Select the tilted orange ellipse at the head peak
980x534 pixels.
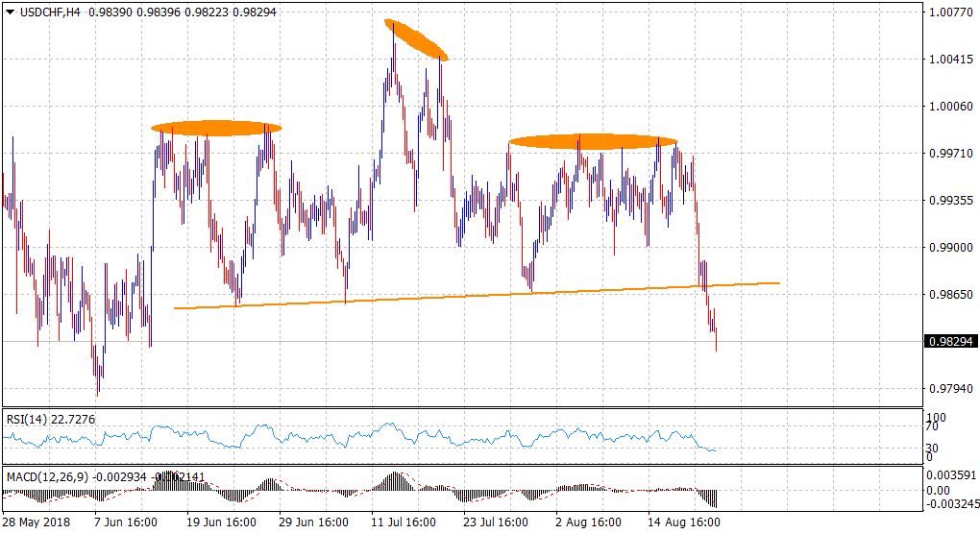point(416,40)
